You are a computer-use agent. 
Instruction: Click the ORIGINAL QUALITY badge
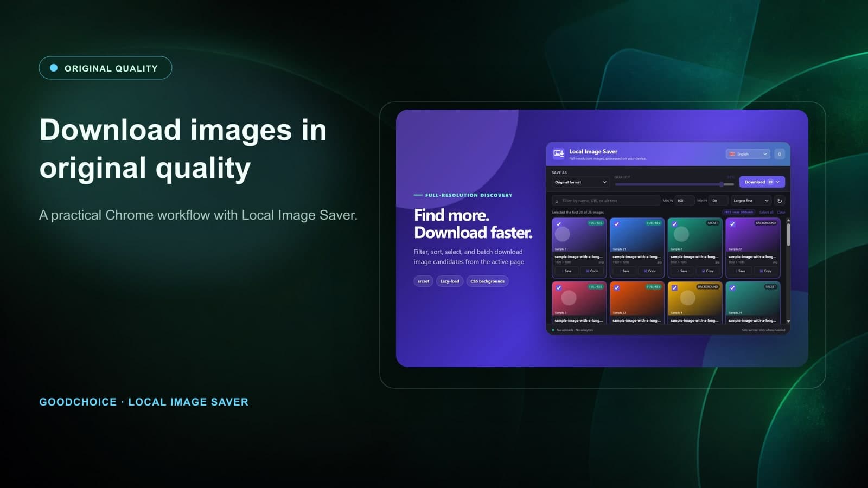click(105, 68)
